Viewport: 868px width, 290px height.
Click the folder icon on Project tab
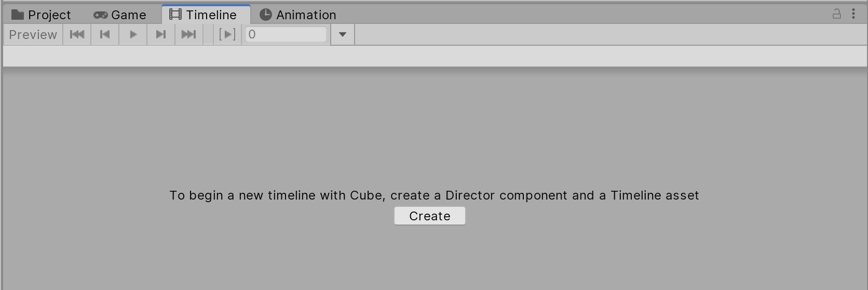[x=18, y=15]
